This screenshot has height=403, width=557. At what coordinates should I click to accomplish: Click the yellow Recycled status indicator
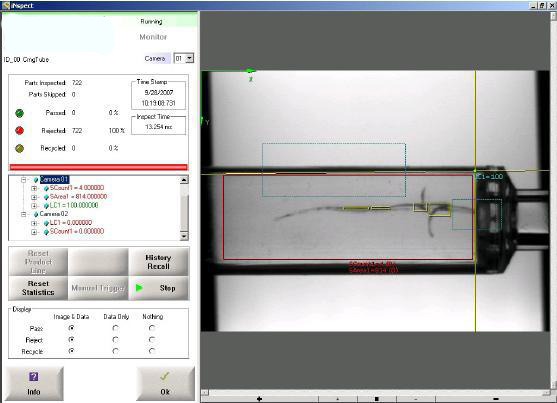coord(20,148)
